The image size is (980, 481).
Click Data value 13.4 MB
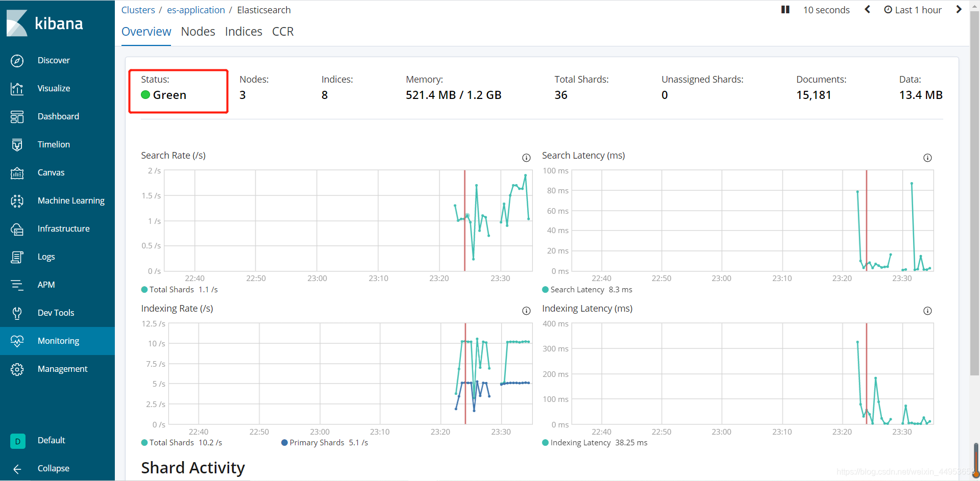(921, 95)
